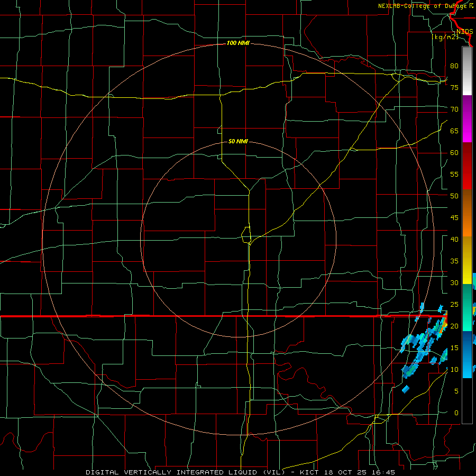Select the "0" value on the VIL scale
Image resolution: width=476 pixels, height=476 pixels.
point(456,413)
